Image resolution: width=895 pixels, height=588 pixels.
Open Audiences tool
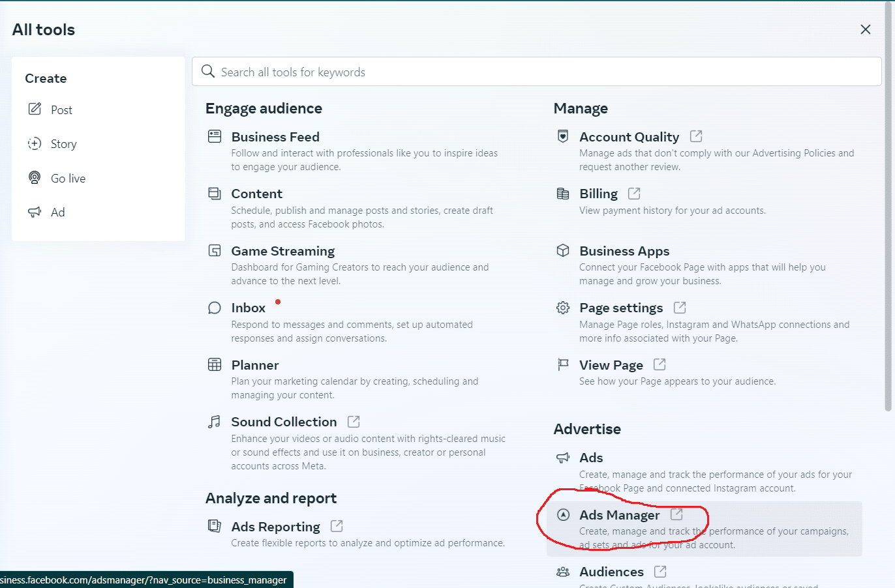[611, 572]
